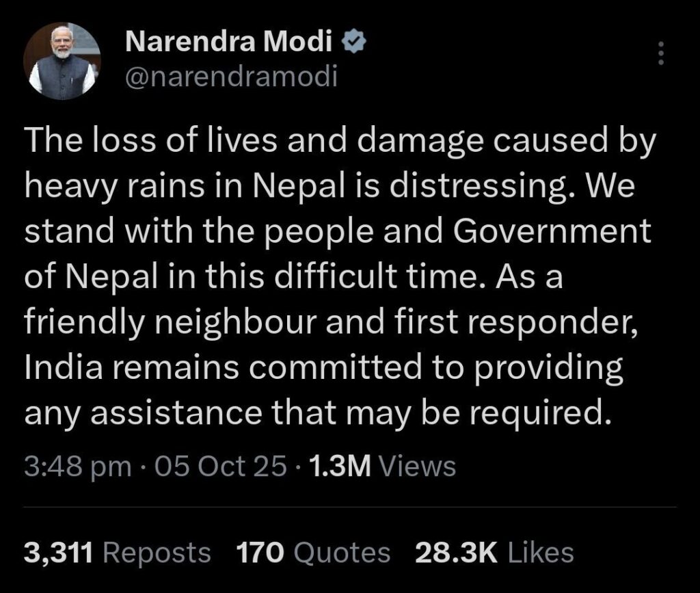Click the word "Government" in the tweet
This screenshot has height=593, width=700.
point(551,231)
